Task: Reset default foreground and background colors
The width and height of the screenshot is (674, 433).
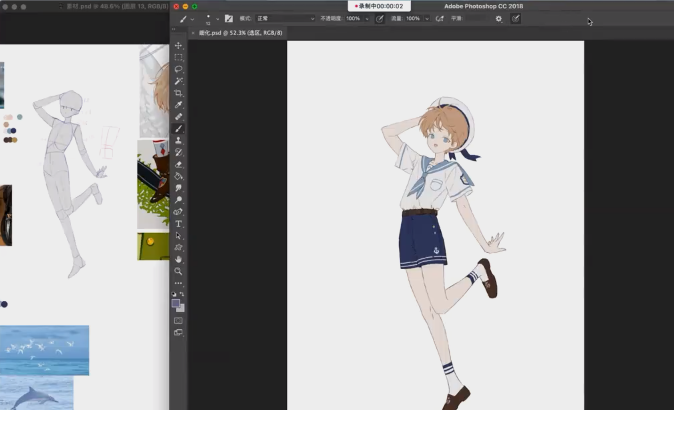Action: coord(174,294)
